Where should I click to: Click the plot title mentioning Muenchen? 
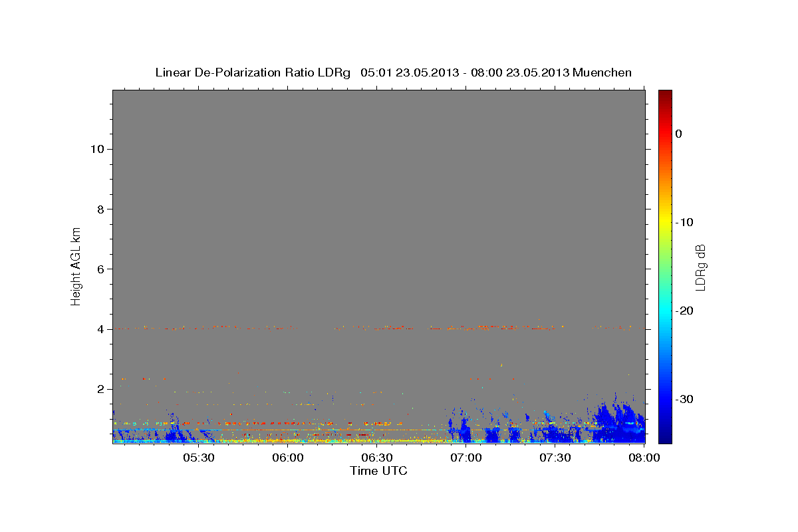[393, 72]
